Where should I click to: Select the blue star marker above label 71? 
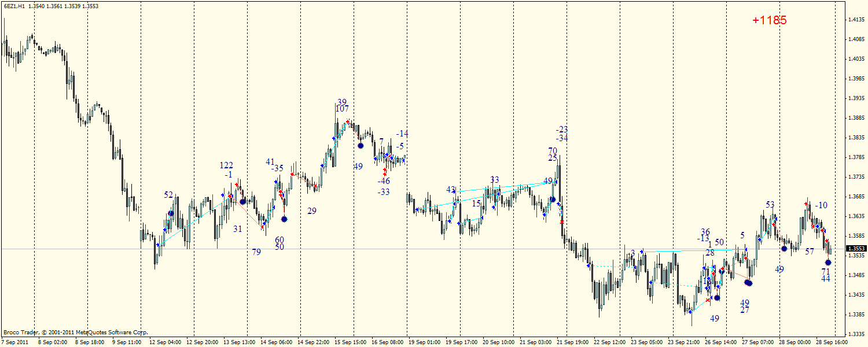pyautogui.click(x=828, y=263)
